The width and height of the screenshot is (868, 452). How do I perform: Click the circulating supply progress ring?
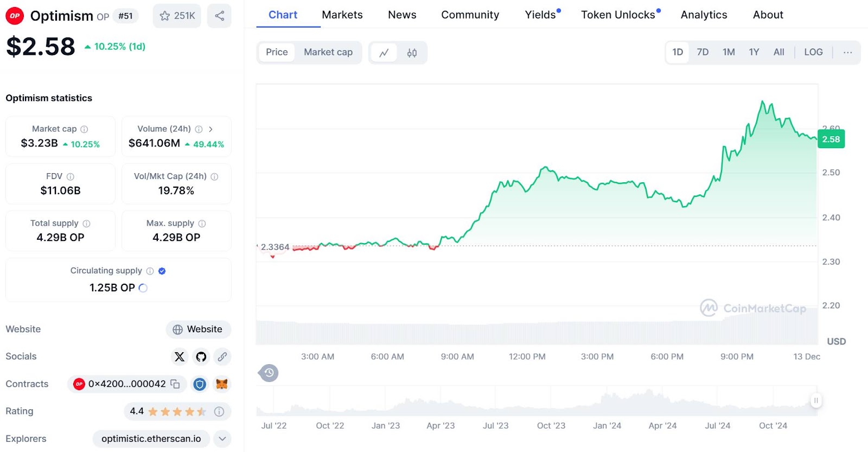coord(143,288)
